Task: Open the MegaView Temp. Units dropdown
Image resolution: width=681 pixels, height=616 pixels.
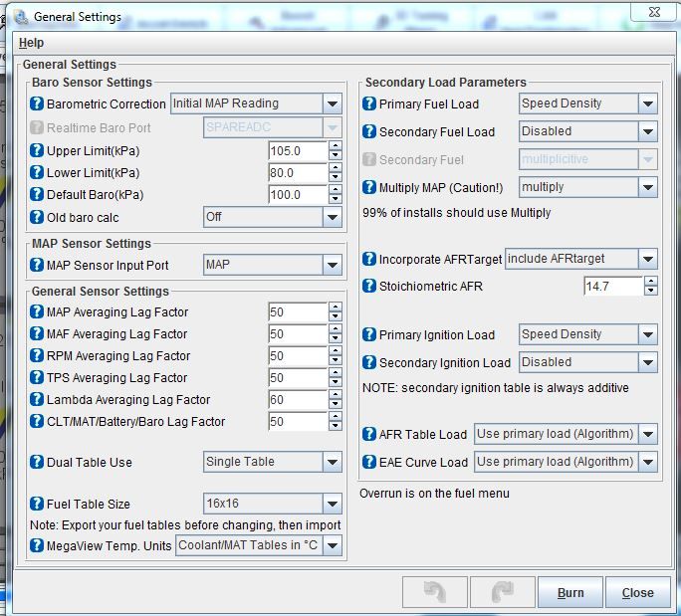Action: click(x=333, y=545)
